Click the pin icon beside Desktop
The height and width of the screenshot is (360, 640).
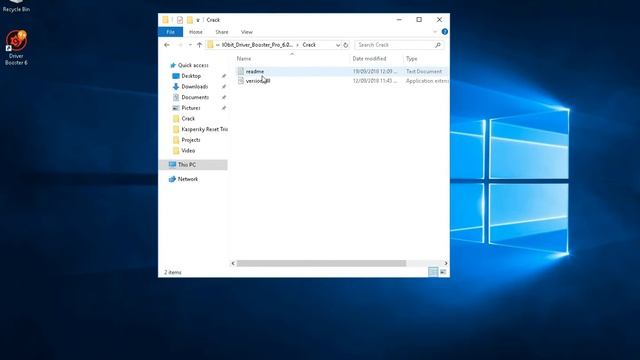pyautogui.click(x=224, y=76)
